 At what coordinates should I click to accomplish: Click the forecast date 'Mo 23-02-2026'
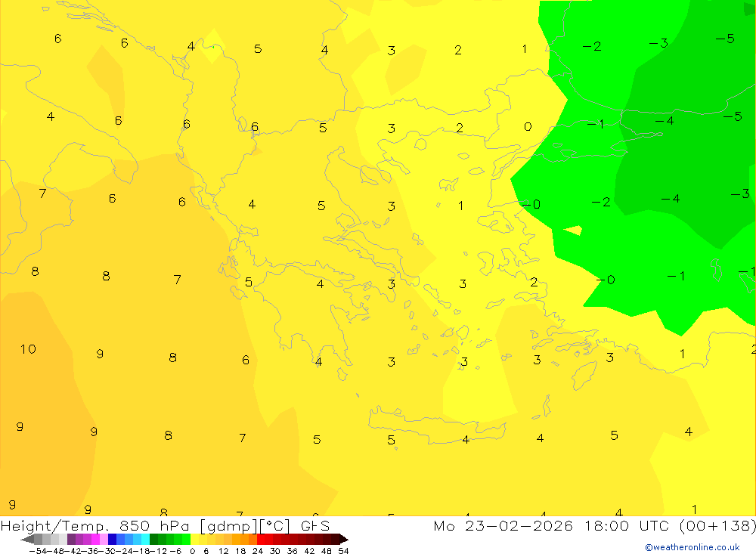503,526
